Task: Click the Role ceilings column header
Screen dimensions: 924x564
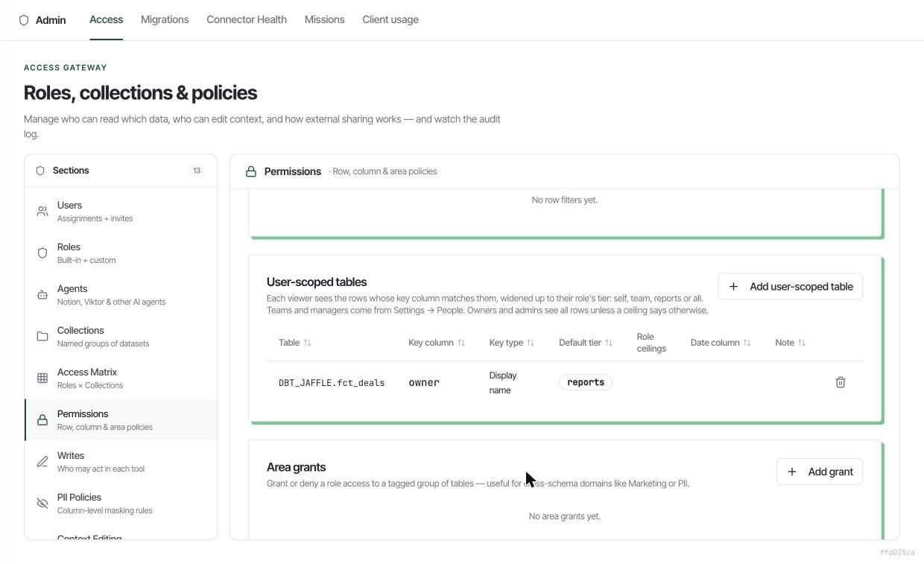Action: [651, 343]
